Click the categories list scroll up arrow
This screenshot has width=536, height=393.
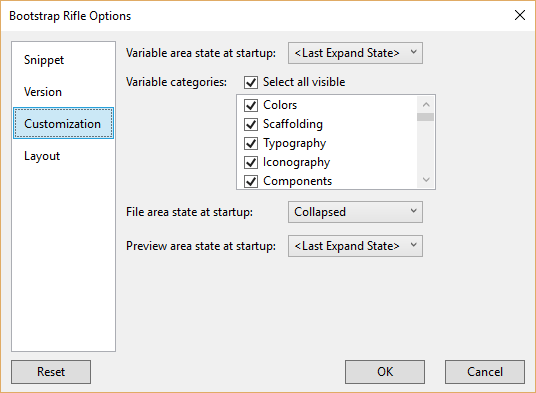[x=426, y=105]
